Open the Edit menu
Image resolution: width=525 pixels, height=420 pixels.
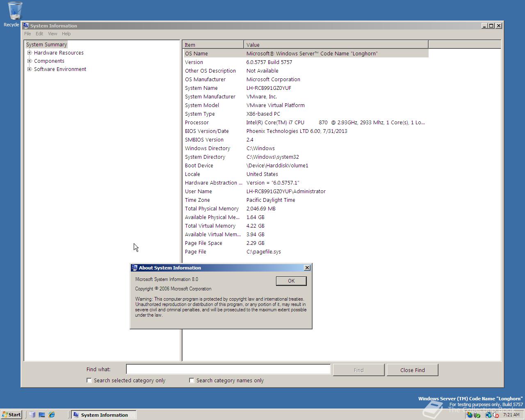39,34
